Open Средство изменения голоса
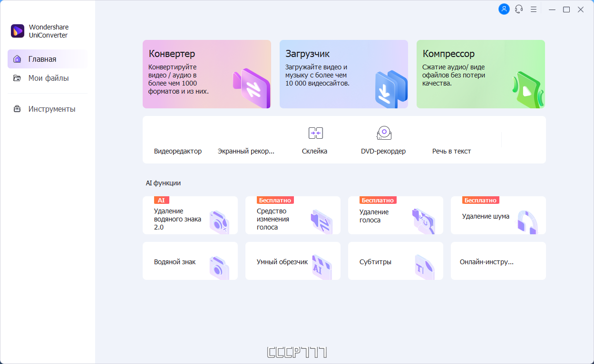594x364 pixels. point(293,215)
